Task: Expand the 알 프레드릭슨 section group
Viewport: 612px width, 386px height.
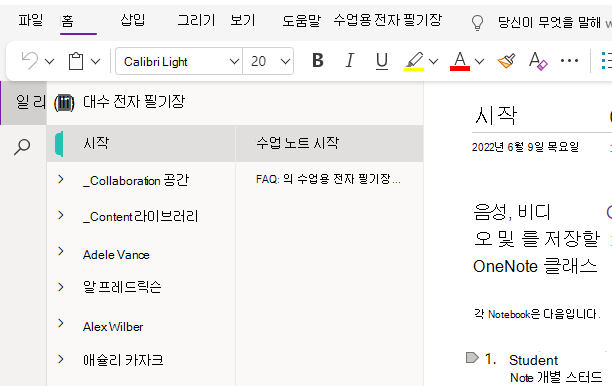Action: coord(61,287)
